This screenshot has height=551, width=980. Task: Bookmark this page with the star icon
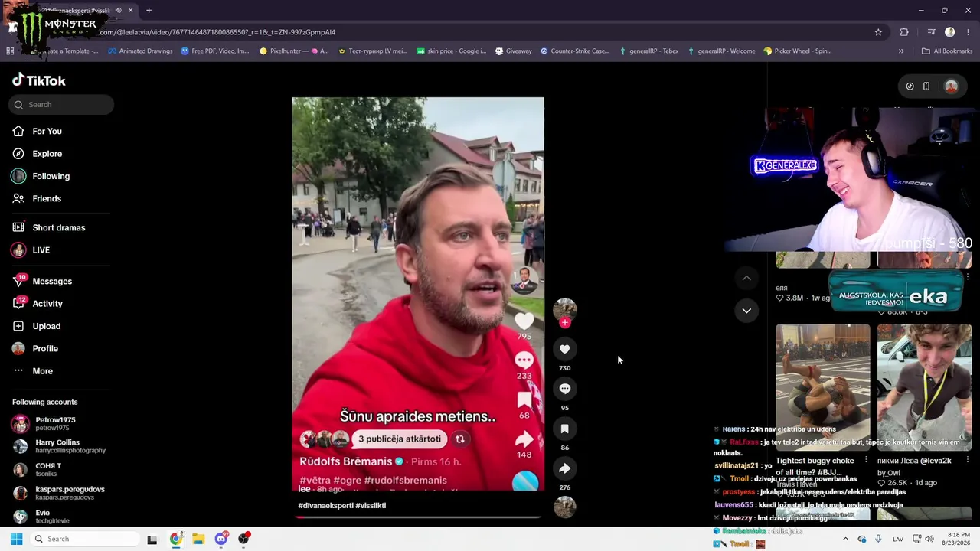pyautogui.click(x=878, y=32)
